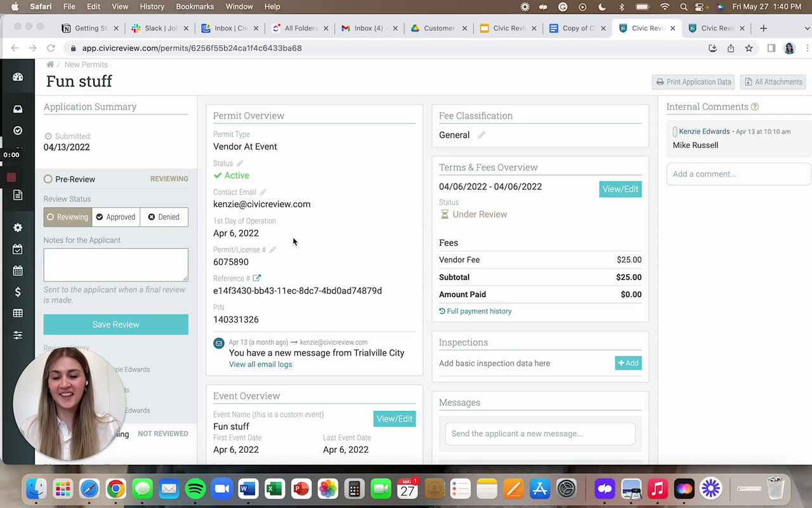This screenshot has width=812, height=508.
Task: Edit Status with the pencil icon
Action: coord(240,164)
